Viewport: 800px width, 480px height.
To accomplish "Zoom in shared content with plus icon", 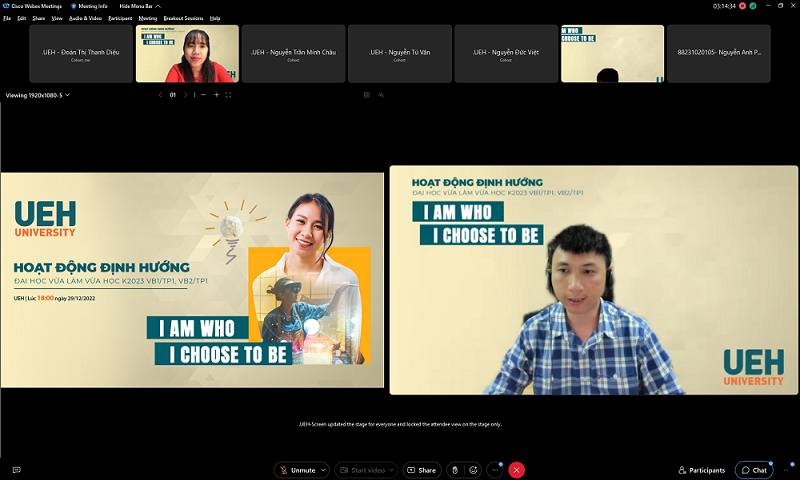I will 216,95.
